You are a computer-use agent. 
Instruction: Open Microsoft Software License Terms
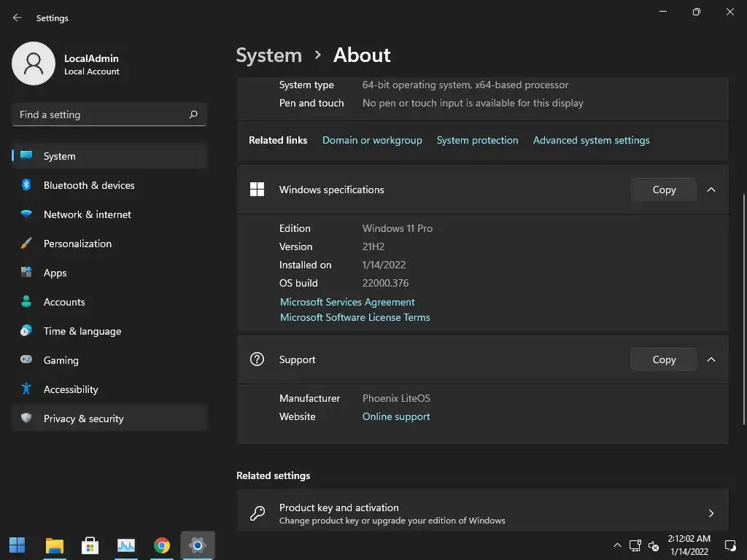[355, 317]
